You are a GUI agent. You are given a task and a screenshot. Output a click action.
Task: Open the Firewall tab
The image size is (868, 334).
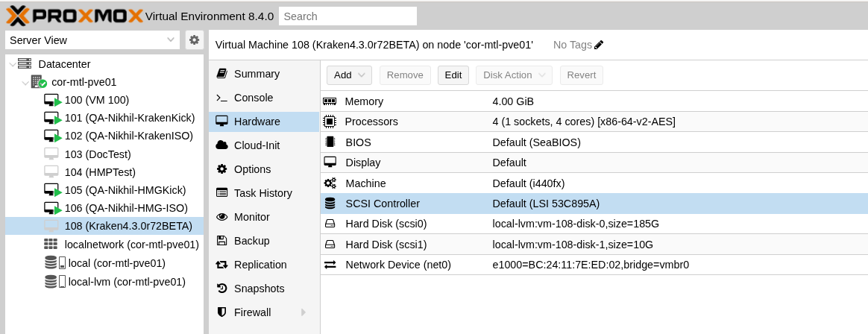[264, 312]
